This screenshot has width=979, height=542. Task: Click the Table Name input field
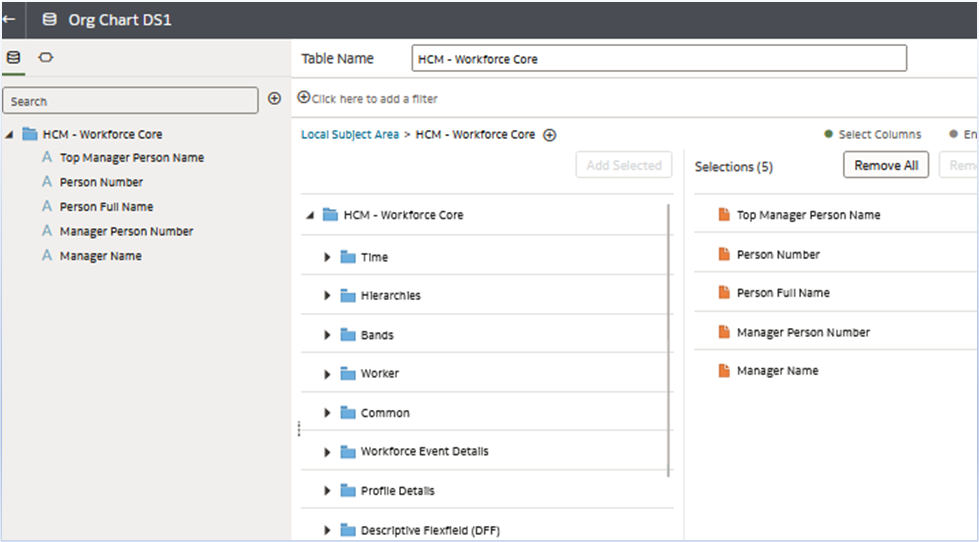(x=659, y=59)
